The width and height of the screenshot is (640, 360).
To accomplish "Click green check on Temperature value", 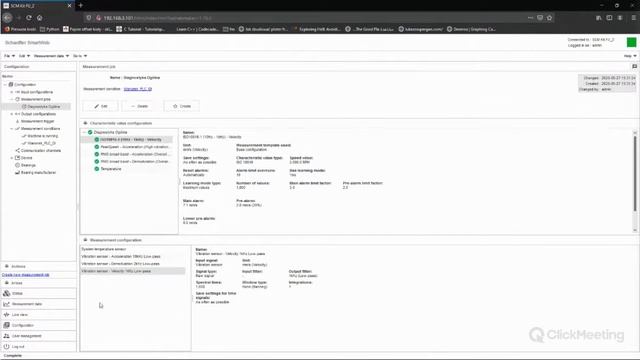I will (x=97, y=169).
